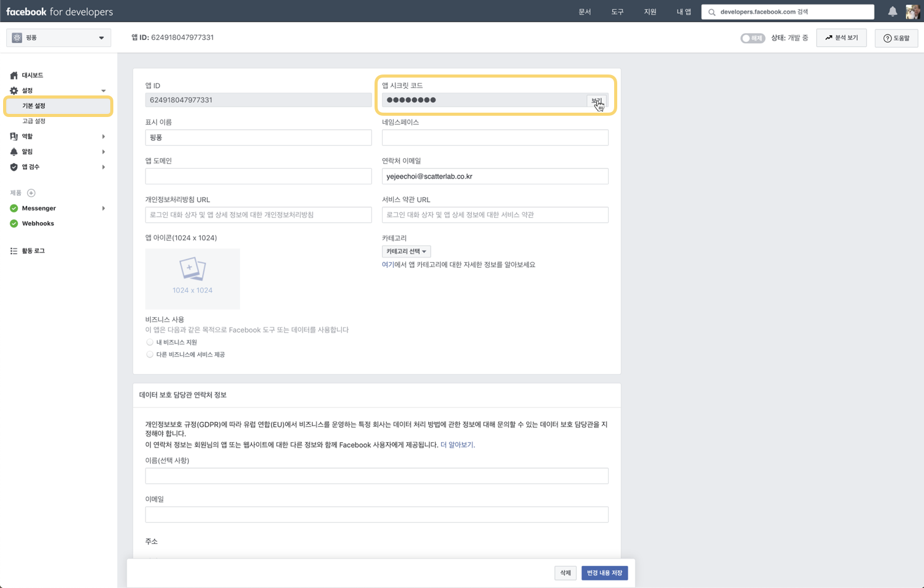Open Webhooks product settings
The height and width of the screenshot is (588, 924).
38,224
